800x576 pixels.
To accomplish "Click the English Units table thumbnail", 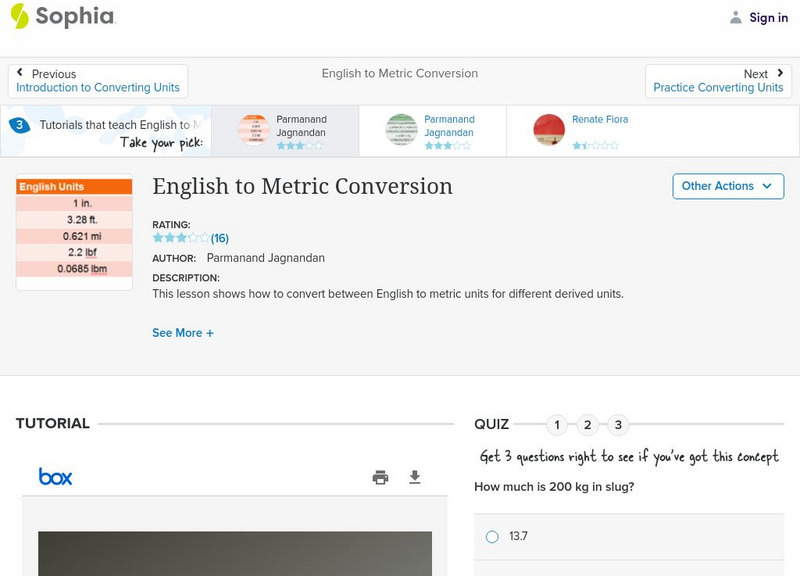I will pos(74,233).
